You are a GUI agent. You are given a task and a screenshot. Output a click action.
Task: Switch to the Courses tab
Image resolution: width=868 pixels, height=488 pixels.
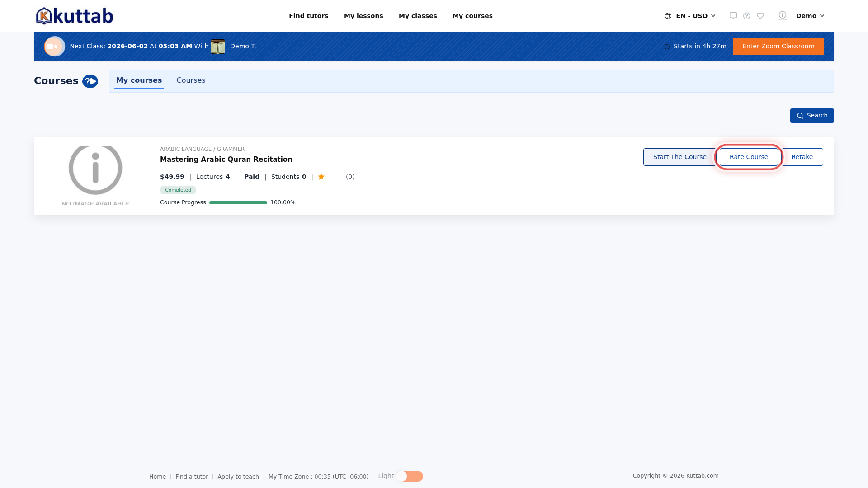[191, 80]
